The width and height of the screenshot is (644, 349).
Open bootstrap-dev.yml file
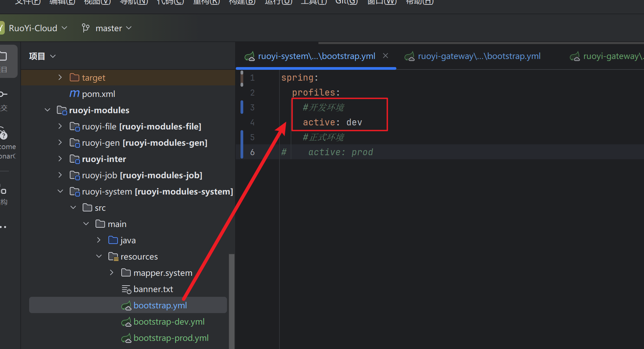(169, 322)
